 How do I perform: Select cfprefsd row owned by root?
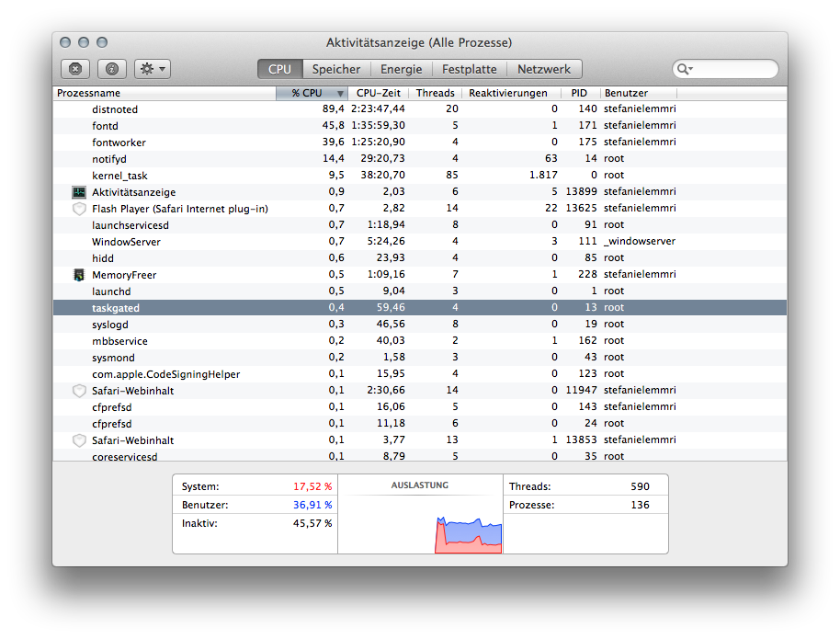tap(420, 424)
